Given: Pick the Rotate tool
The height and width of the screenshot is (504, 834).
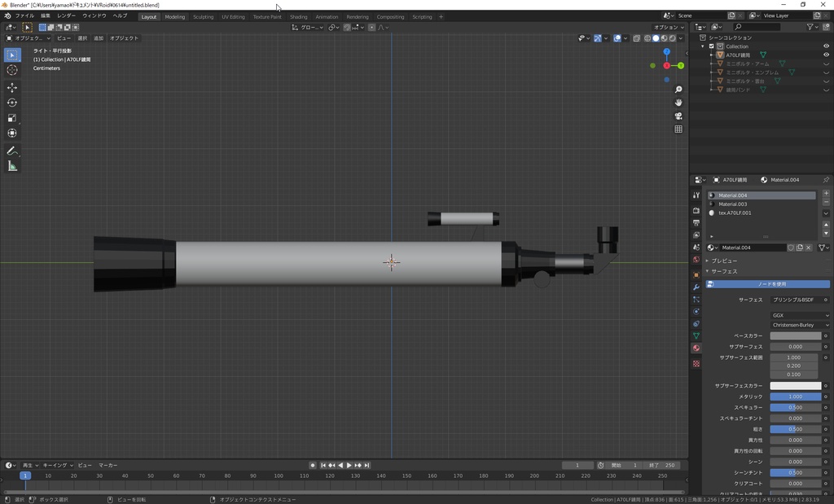Looking at the screenshot, I should pos(12,103).
